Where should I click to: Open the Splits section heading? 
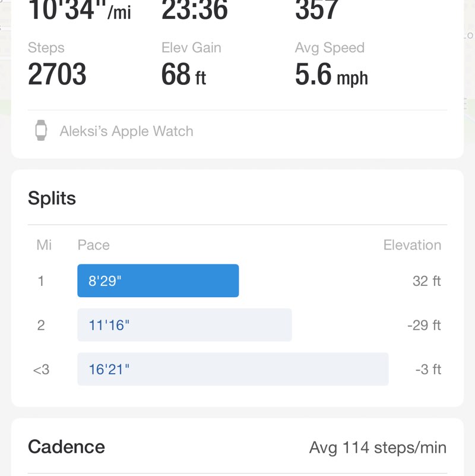52,198
